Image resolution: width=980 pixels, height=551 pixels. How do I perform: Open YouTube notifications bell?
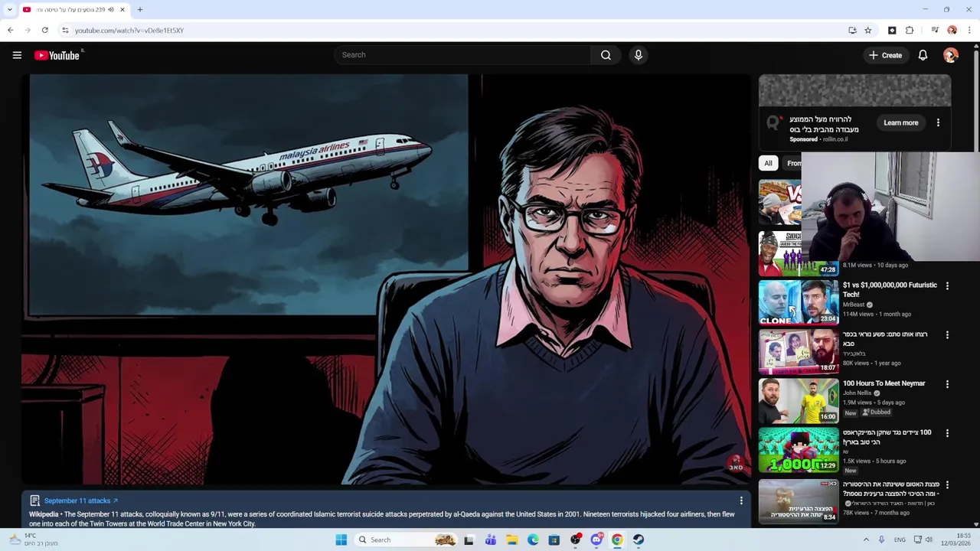coord(923,55)
